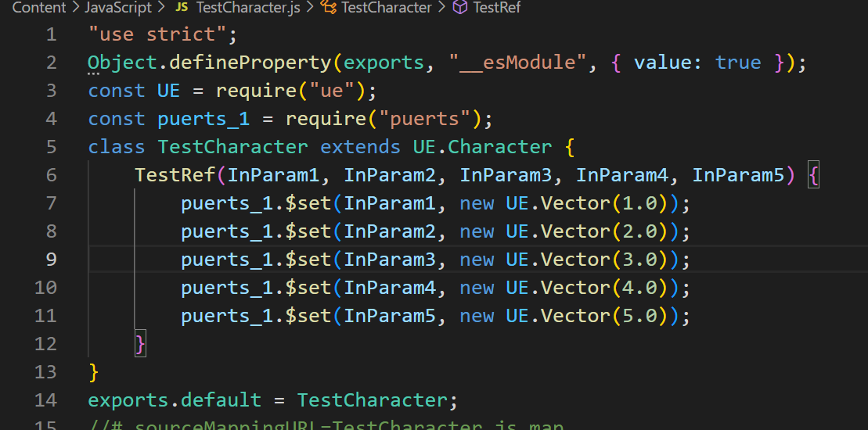Click the method cube icon before TestRef
This screenshot has height=430, width=868.
point(460,8)
